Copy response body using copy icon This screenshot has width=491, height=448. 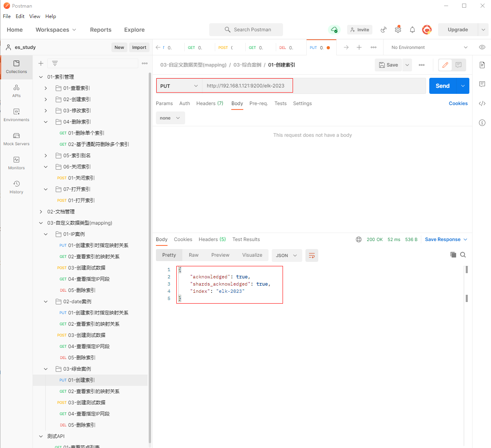point(453,255)
